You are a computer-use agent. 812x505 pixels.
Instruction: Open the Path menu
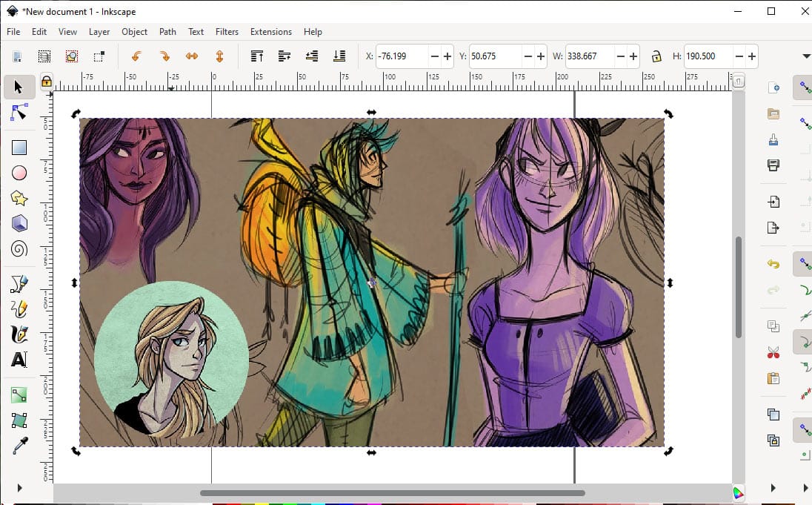pos(167,32)
